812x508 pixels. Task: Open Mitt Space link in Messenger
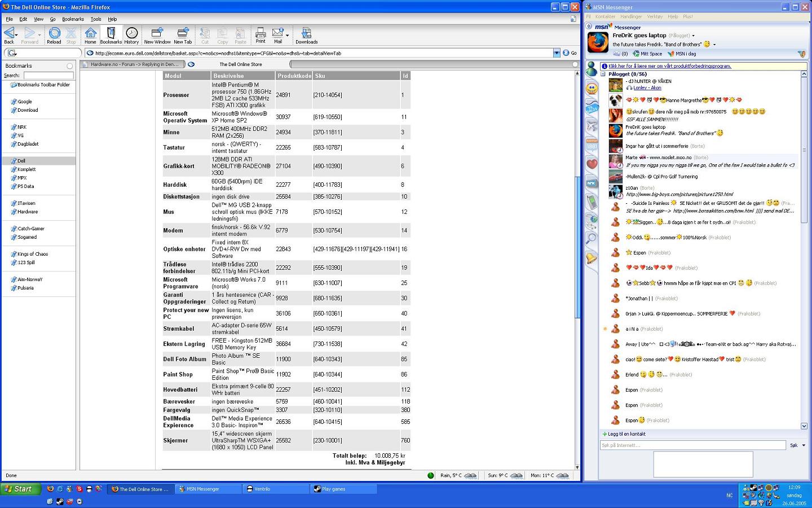click(x=647, y=54)
